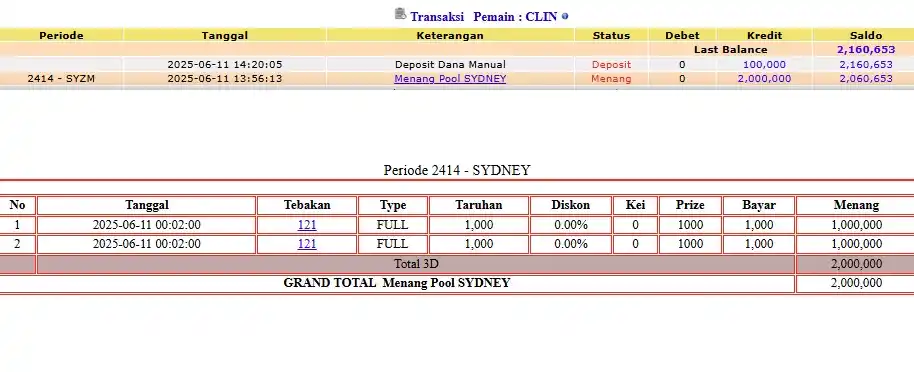Viewport: 914px width, 372px height.
Task: Click the Keterangan column header
Action: point(450,36)
